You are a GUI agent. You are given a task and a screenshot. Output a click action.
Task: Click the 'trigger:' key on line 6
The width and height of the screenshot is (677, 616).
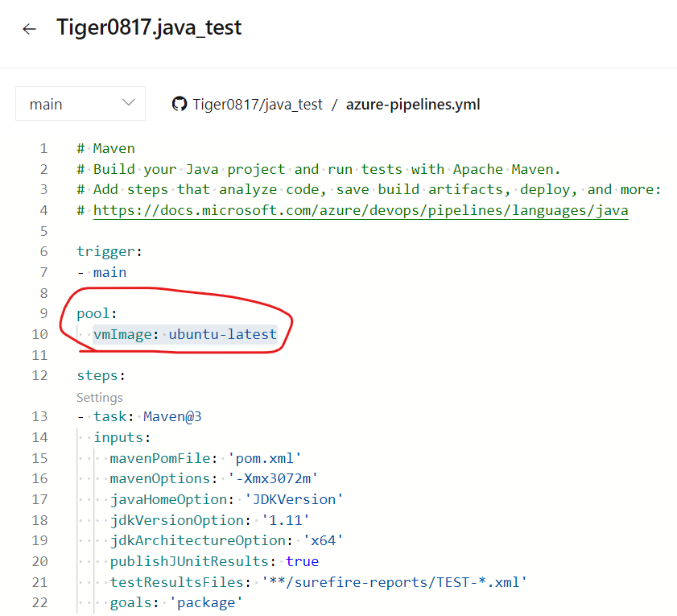click(109, 251)
